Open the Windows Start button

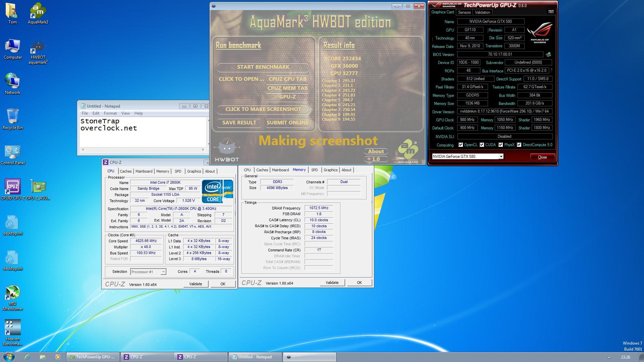pyautogui.click(x=9, y=357)
